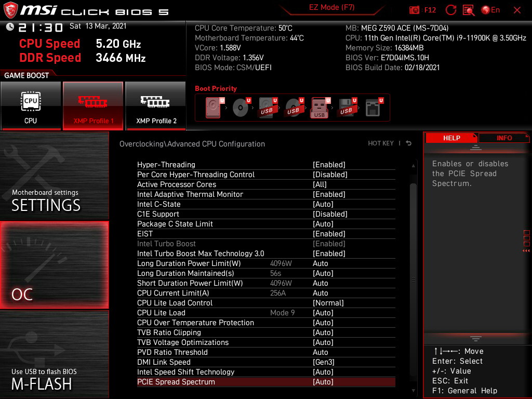Toggle Intel Turbo Boost Max Technology 3.0

point(266,254)
